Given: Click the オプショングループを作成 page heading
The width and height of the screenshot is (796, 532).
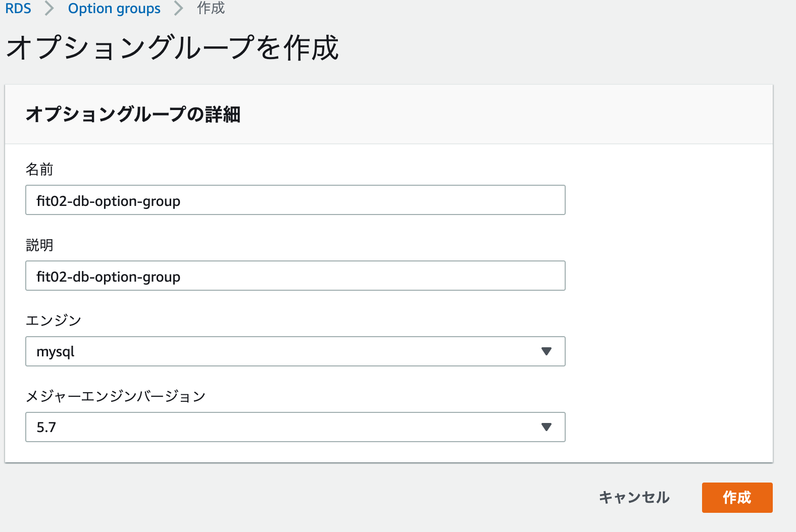Looking at the screenshot, I should 172,48.
